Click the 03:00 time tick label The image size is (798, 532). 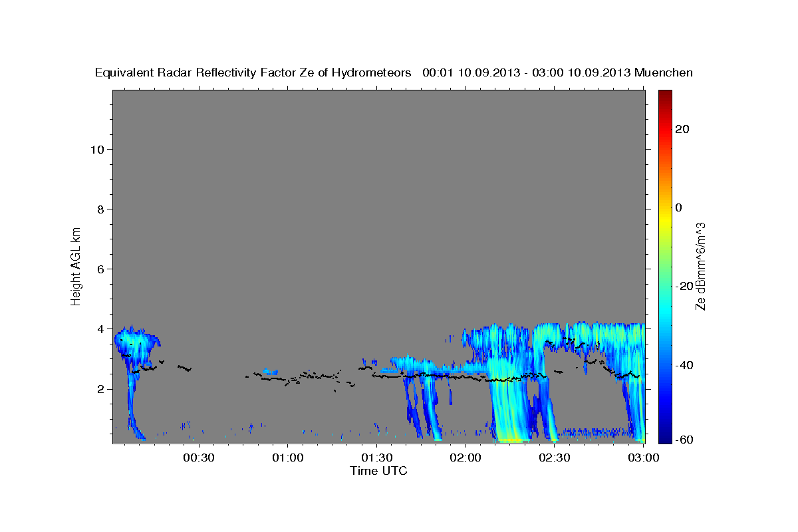(643, 458)
